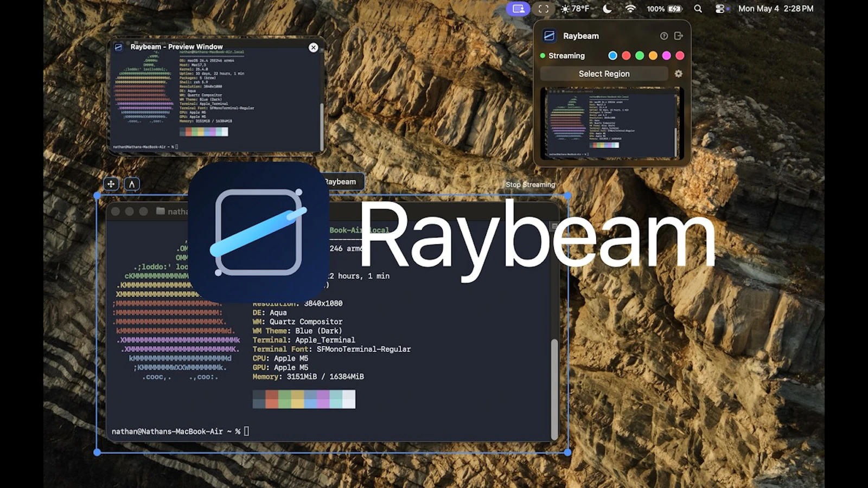Click the stream thumbnail in Raybeam panel

coord(612,124)
